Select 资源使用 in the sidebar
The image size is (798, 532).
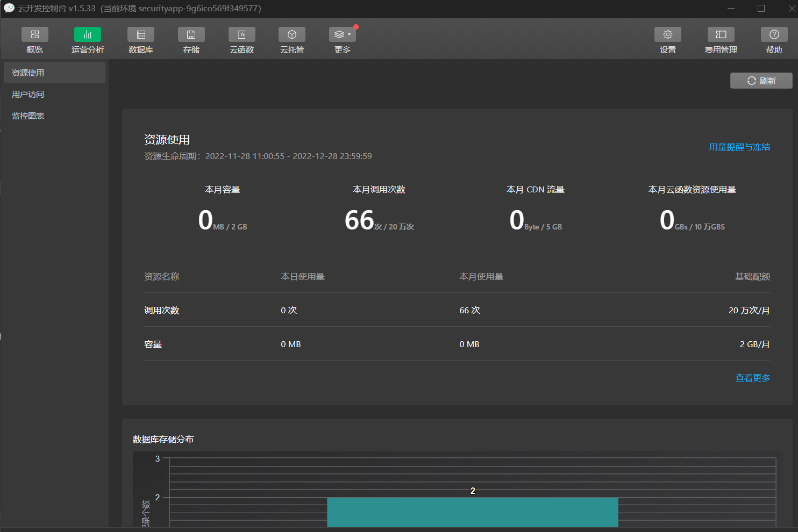54,73
